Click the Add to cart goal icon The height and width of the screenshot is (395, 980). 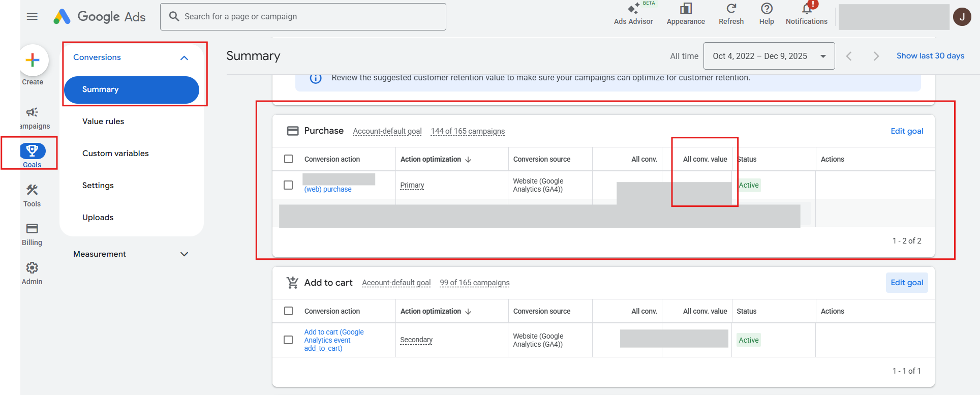tap(292, 283)
